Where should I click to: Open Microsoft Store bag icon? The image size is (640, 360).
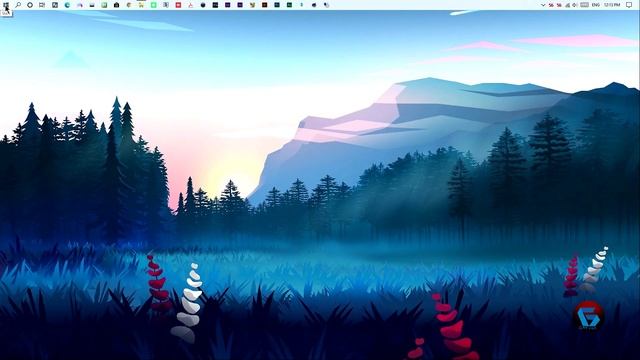(116, 5)
